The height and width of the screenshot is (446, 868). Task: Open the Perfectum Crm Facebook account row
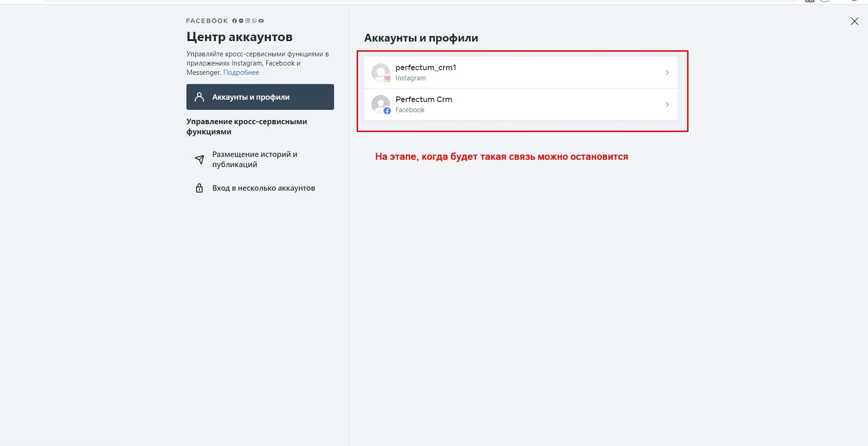[x=521, y=104]
